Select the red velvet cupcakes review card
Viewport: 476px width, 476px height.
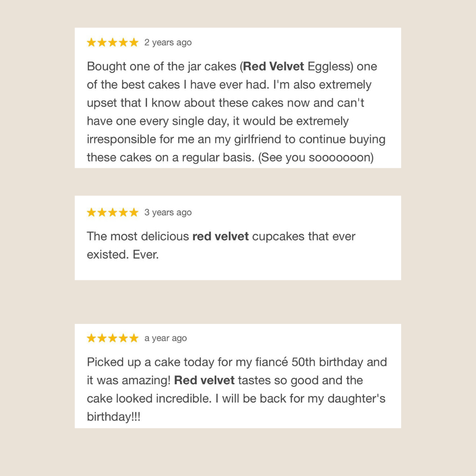[x=238, y=238]
